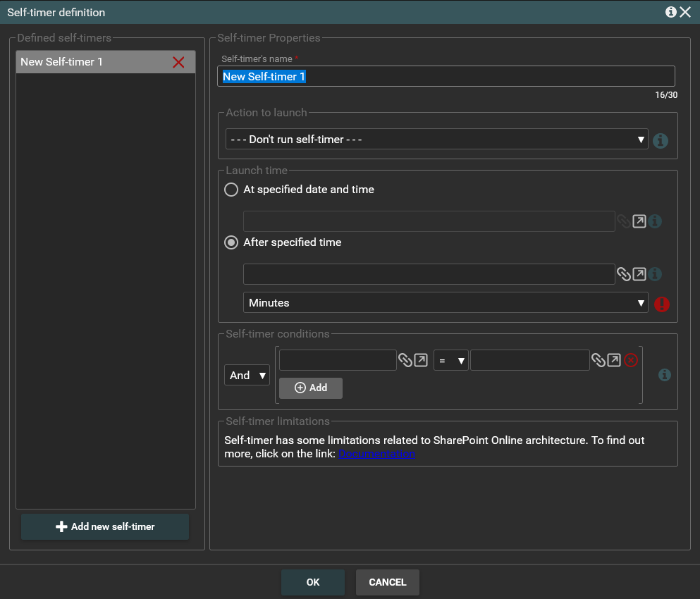
Task: Open the equals comparison operator dropdown
Action: 451,361
